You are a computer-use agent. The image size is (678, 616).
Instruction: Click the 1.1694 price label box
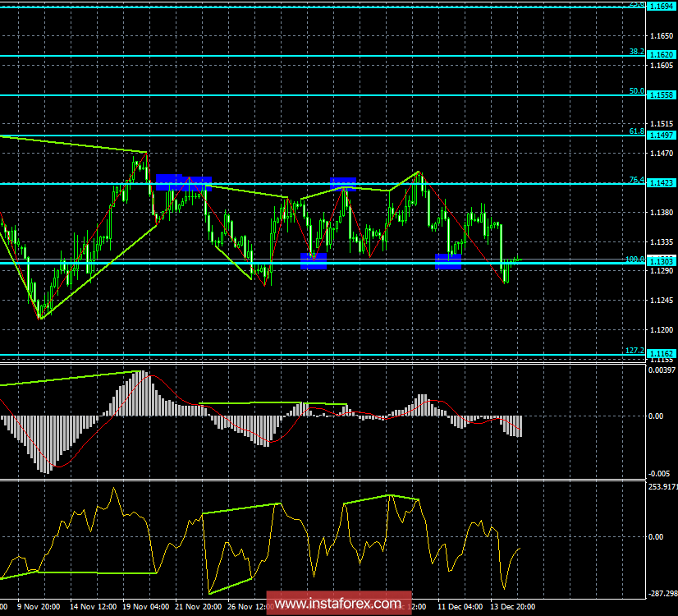(x=662, y=7)
